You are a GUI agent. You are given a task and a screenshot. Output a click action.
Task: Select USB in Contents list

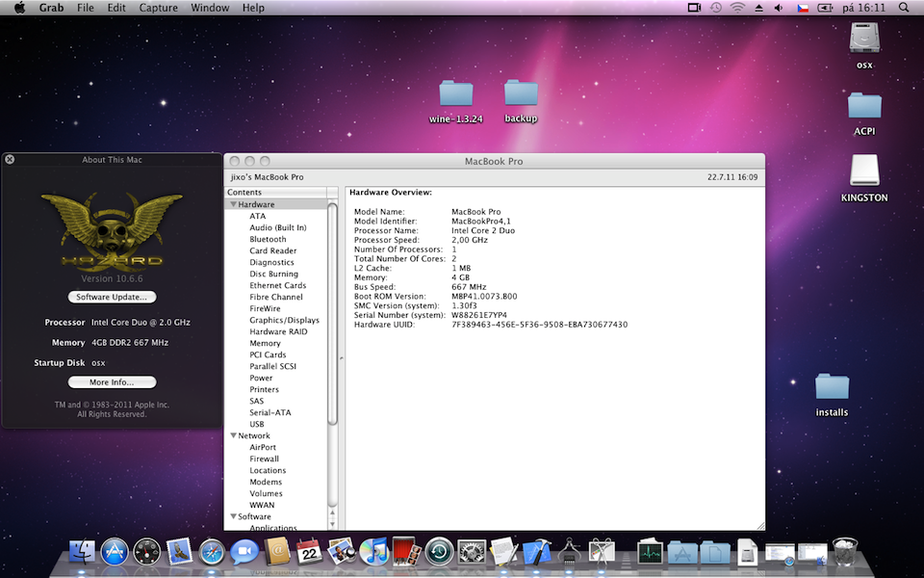[x=256, y=424]
